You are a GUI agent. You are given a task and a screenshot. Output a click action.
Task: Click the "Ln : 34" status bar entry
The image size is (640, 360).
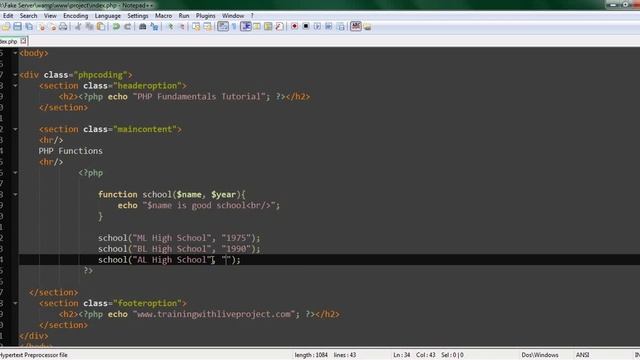click(x=402, y=355)
